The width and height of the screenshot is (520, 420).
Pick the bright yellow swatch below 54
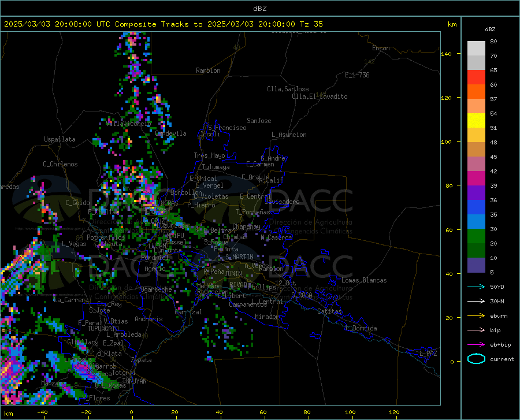[x=476, y=121]
